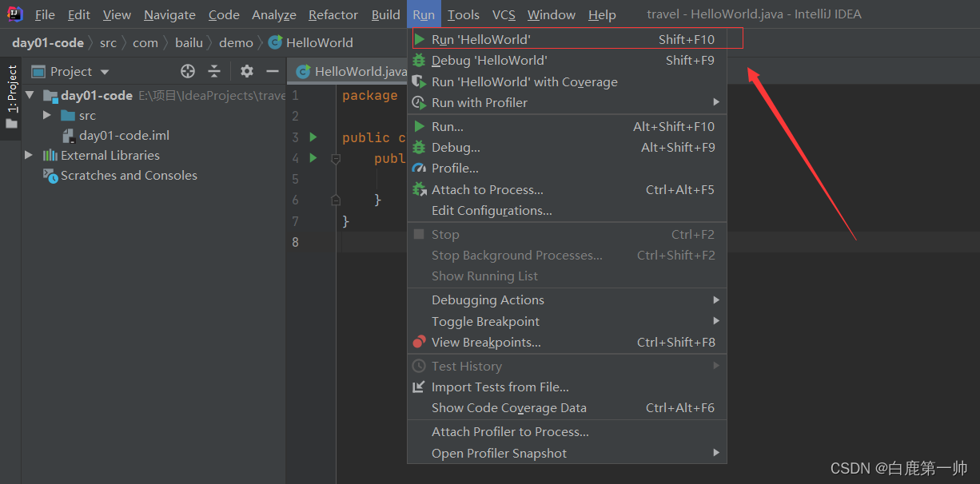The height and width of the screenshot is (484, 980).
Task: Click the src folder icon in tree
Action: 68,116
